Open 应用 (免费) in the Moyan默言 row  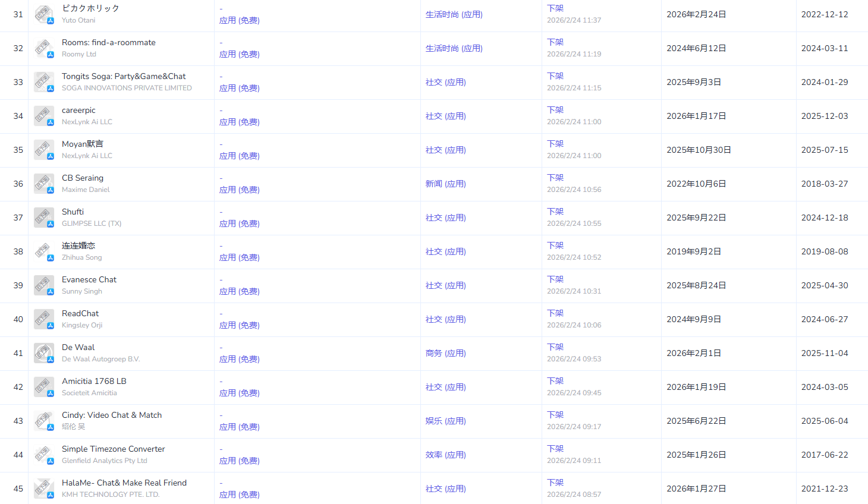tap(240, 156)
